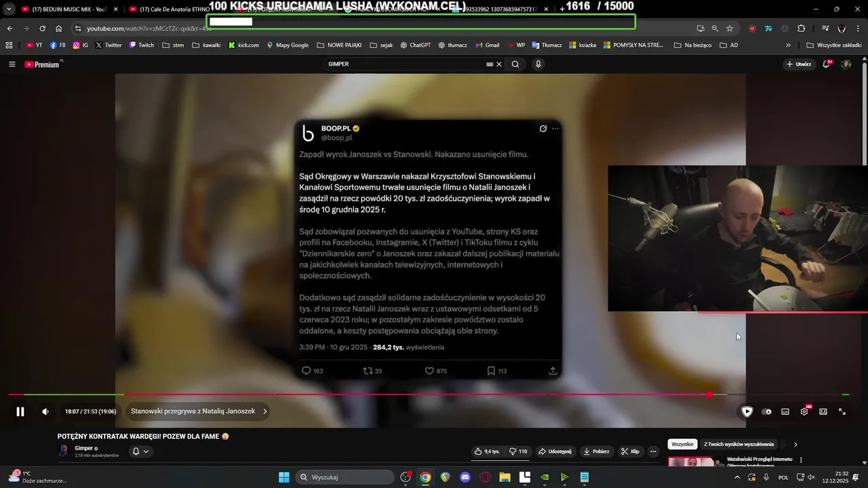Image resolution: width=868 pixels, height=488 pixels.
Task: Open chapter 'Stanowski przegrywa z Natalią Janoszek'
Action: pyautogui.click(x=199, y=411)
